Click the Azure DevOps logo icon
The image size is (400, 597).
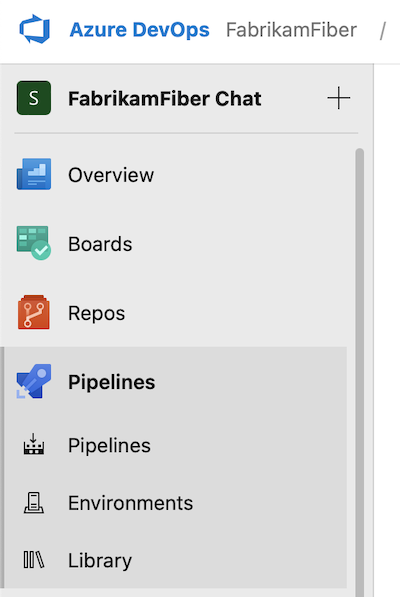click(35, 29)
